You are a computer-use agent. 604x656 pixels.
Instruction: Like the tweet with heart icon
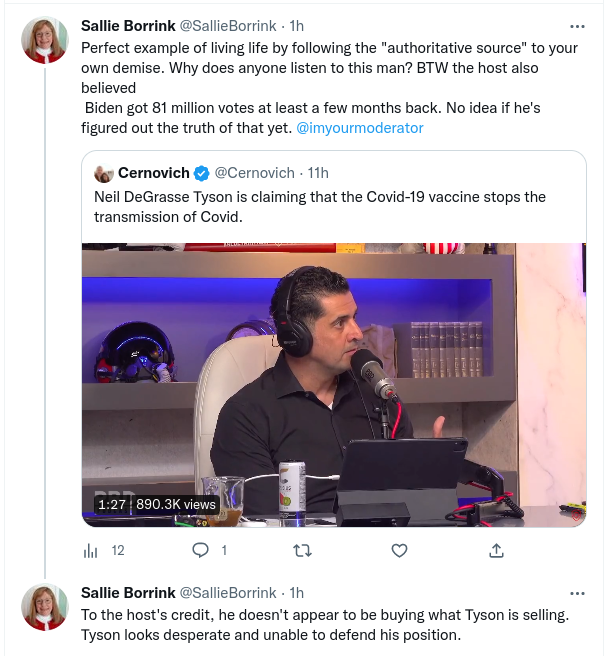[399, 550]
